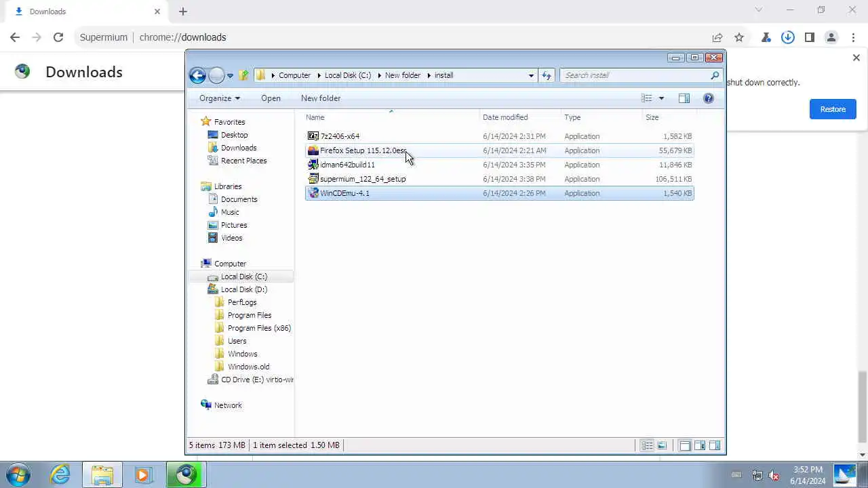
Task: Open the Documents library
Action: pyautogui.click(x=239, y=199)
